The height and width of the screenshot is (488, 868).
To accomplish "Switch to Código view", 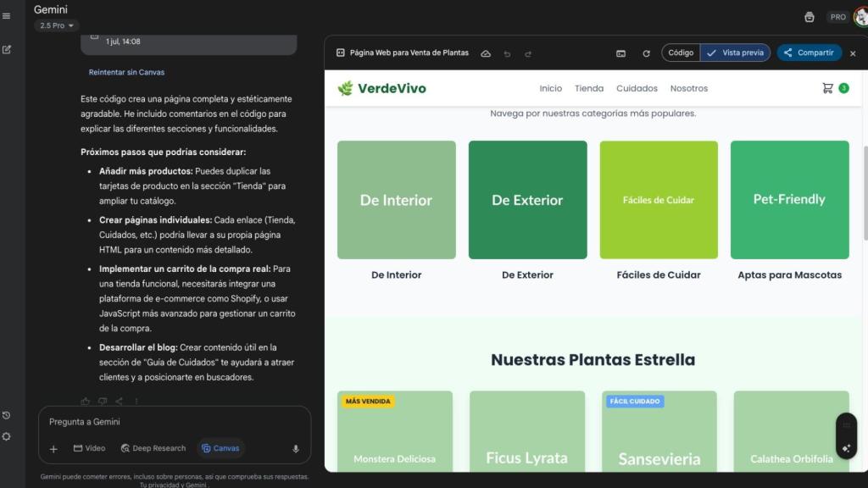I will coord(681,53).
